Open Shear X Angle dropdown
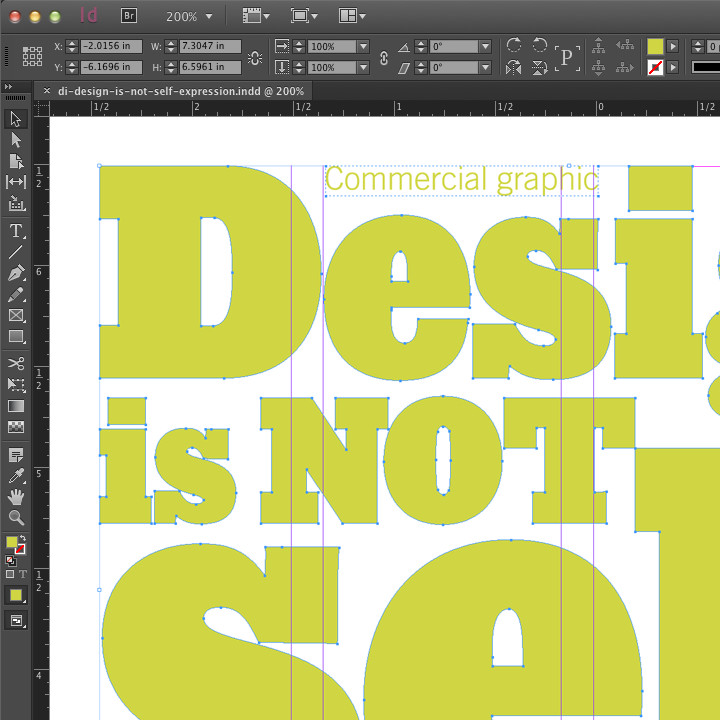 pos(485,68)
